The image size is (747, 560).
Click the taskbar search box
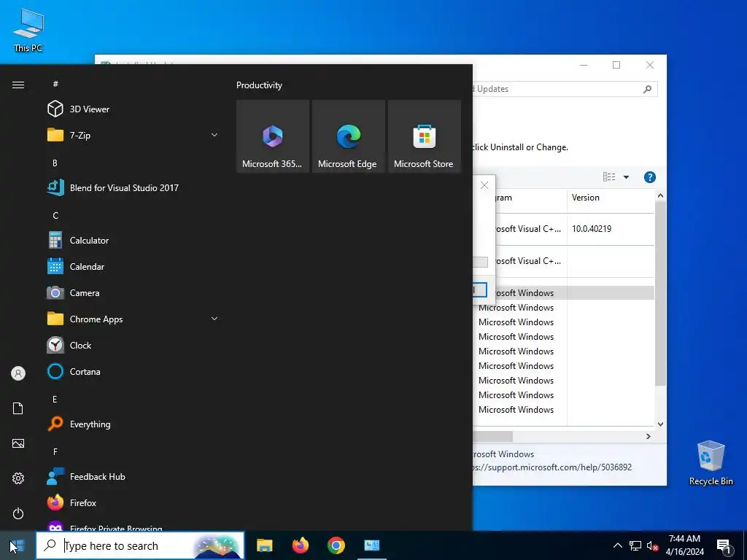coord(140,545)
